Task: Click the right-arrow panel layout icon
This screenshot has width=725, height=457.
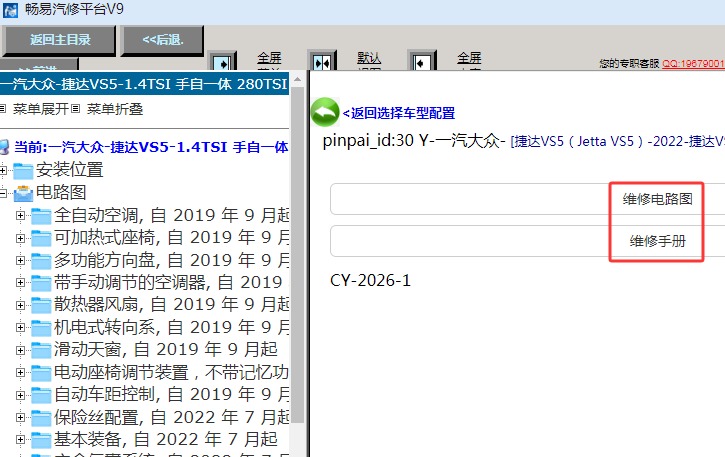Action: coord(223,62)
